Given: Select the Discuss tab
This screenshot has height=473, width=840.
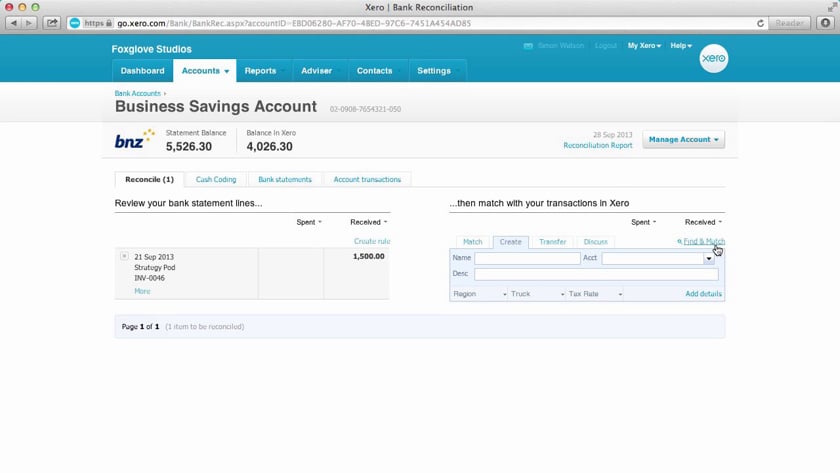Looking at the screenshot, I should pyautogui.click(x=595, y=242).
